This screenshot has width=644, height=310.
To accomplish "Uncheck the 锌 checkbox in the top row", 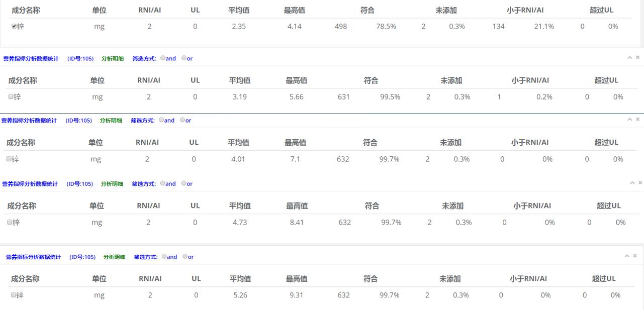I will point(11,26).
